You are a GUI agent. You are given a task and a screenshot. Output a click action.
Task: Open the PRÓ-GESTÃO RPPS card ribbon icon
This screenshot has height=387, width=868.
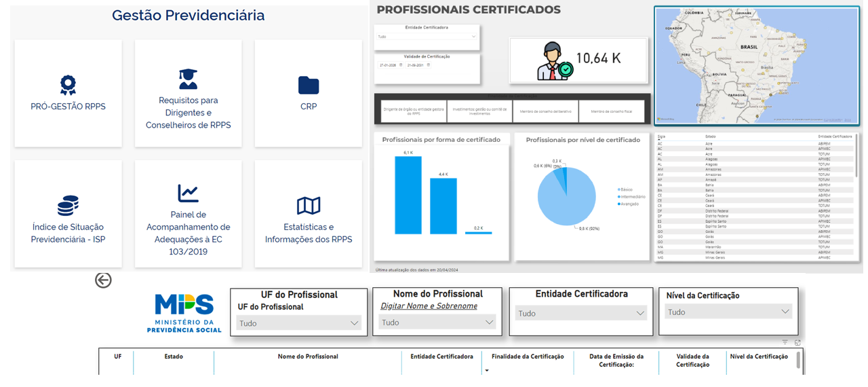click(x=68, y=85)
